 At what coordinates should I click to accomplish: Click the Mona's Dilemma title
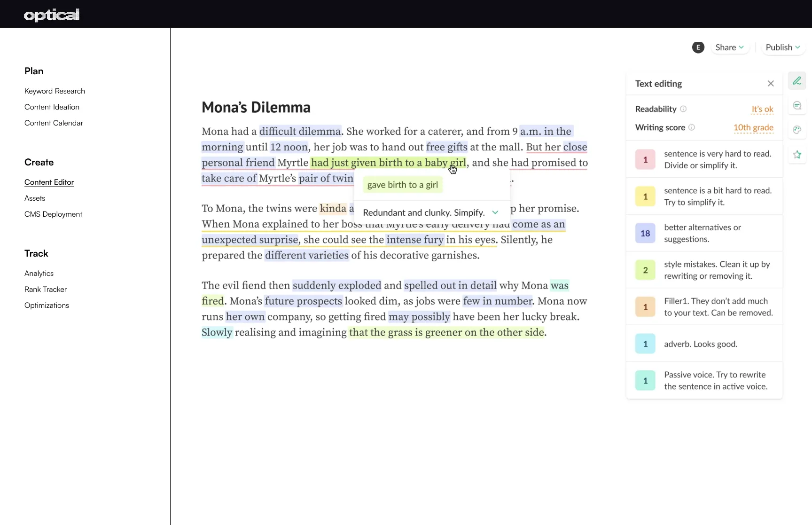click(x=256, y=108)
